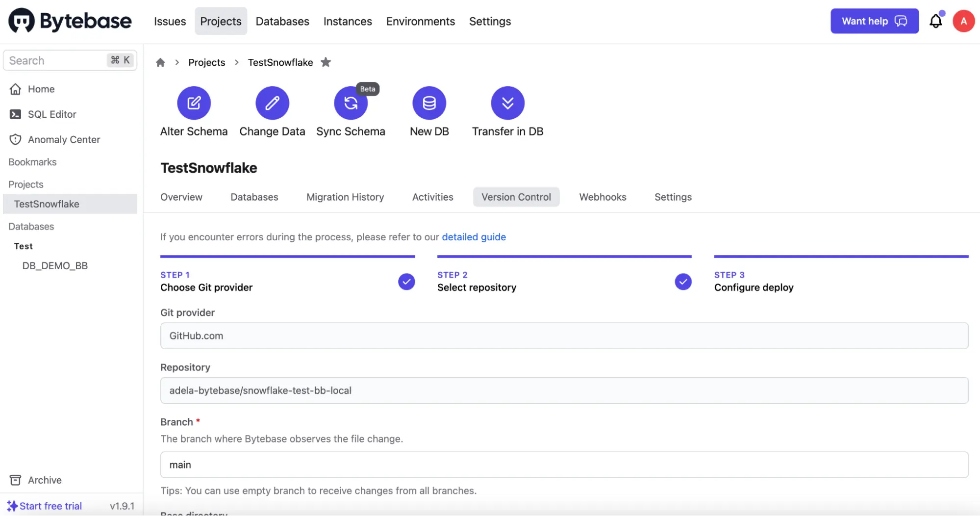Click the Beta badge on Sync Schema
This screenshot has width=980, height=516.
pos(368,89)
